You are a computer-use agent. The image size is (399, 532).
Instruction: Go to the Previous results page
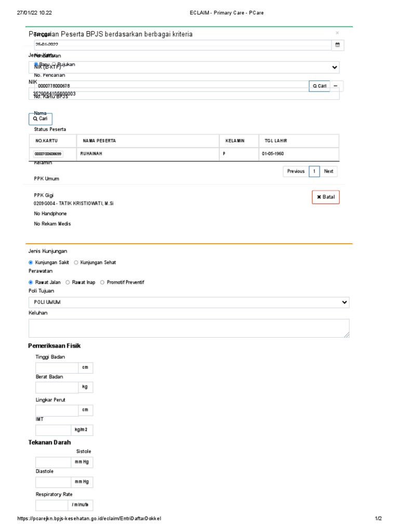coord(296,171)
